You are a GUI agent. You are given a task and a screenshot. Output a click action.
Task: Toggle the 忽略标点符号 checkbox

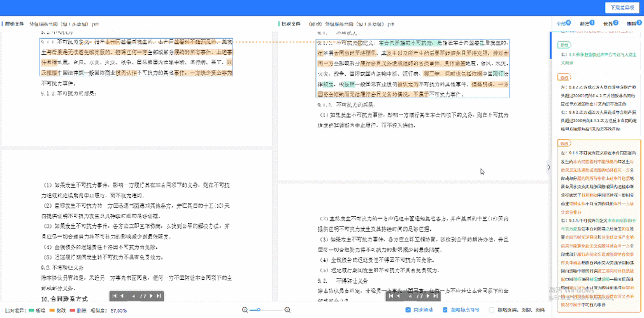click(445, 310)
